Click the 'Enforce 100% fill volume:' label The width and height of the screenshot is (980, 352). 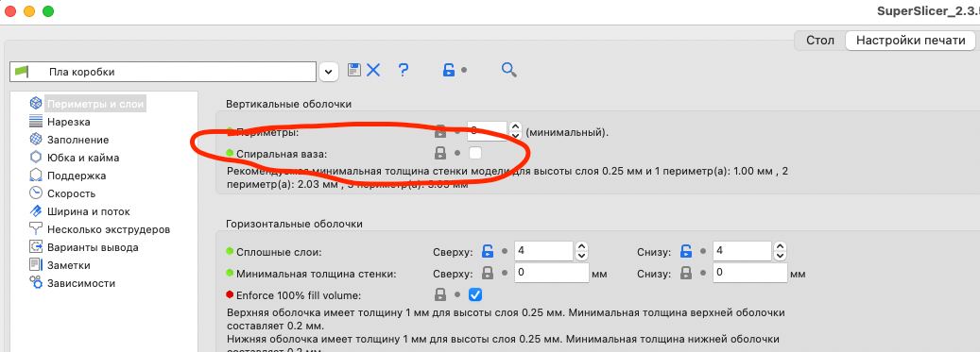[299, 295]
